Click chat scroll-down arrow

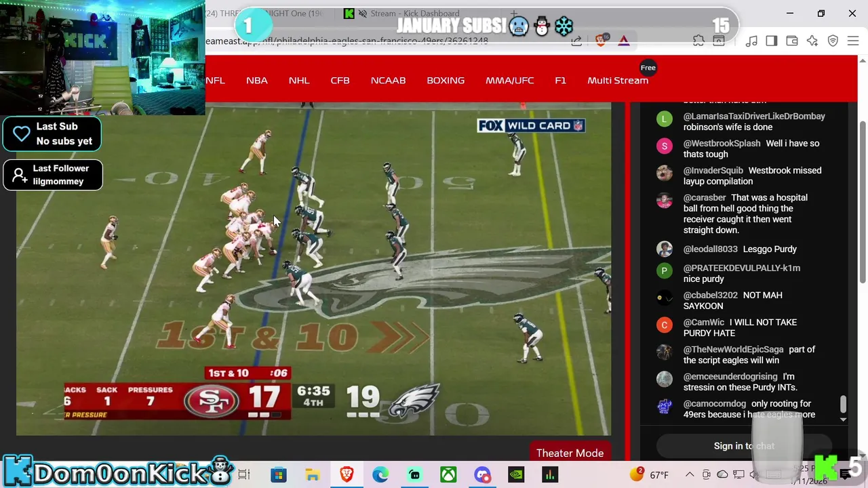pyautogui.click(x=843, y=420)
